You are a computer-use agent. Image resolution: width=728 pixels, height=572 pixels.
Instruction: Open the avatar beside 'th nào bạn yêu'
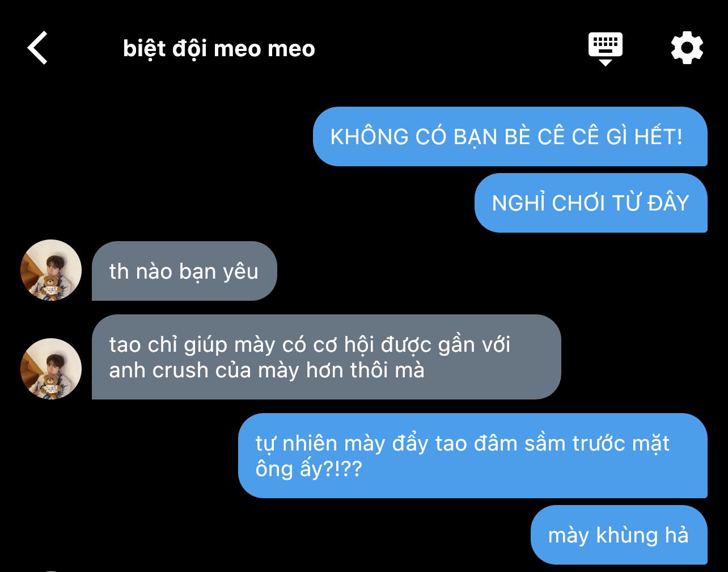(51, 270)
